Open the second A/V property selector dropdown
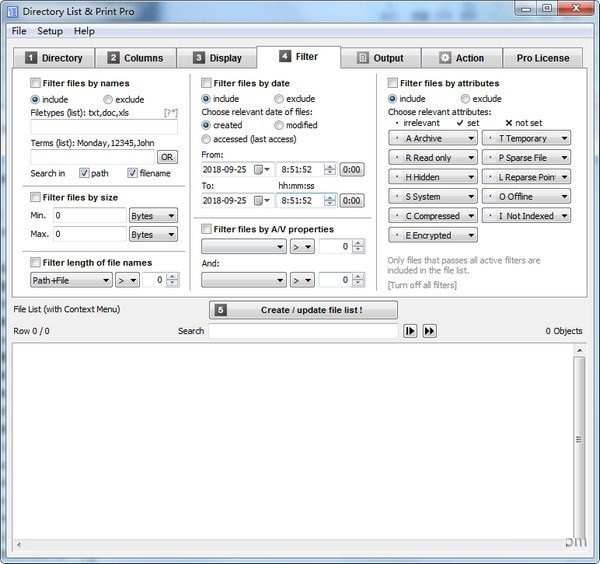 click(244, 280)
